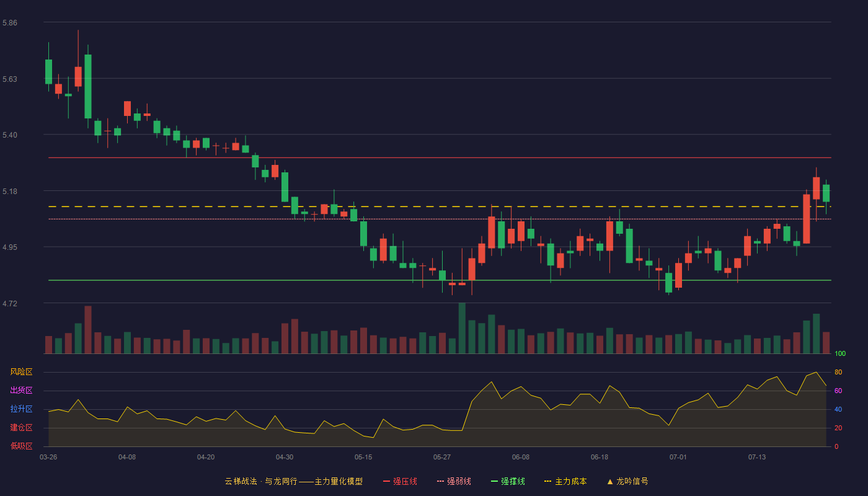Click the 05-15 date label
This screenshot has height=496, width=868.
tap(363, 457)
